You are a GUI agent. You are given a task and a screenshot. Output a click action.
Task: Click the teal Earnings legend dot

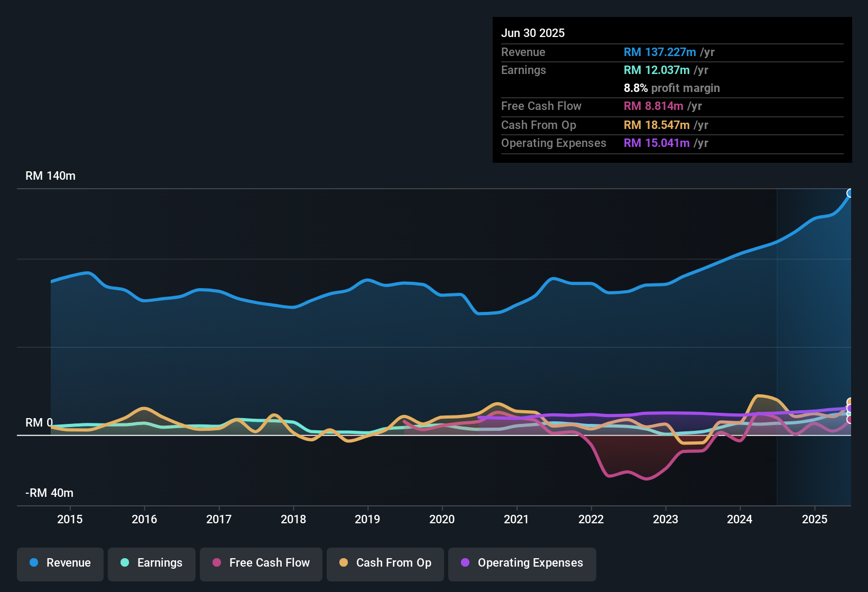(x=125, y=563)
